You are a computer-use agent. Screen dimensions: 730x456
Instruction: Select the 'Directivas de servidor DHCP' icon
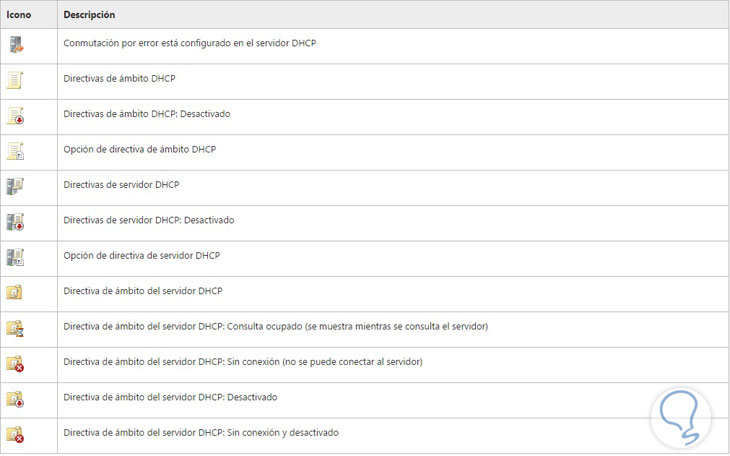click(x=15, y=186)
